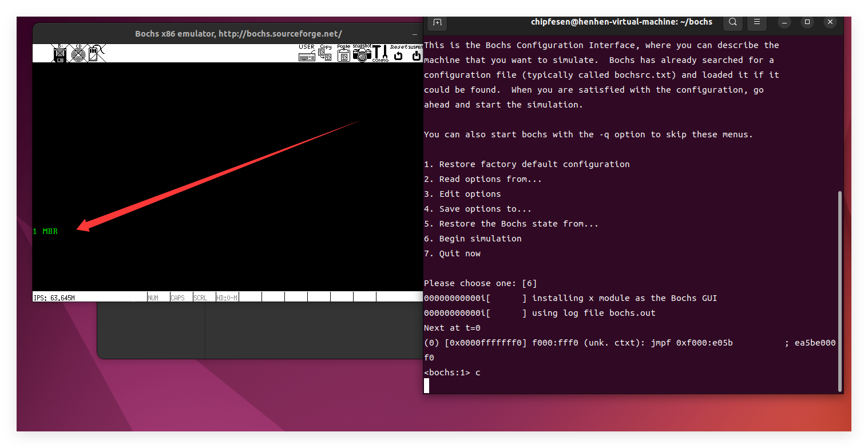This screenshot has width=868, height=448.
Task: Click the terminal vertical scrollbar
Action: pos(839,291)
